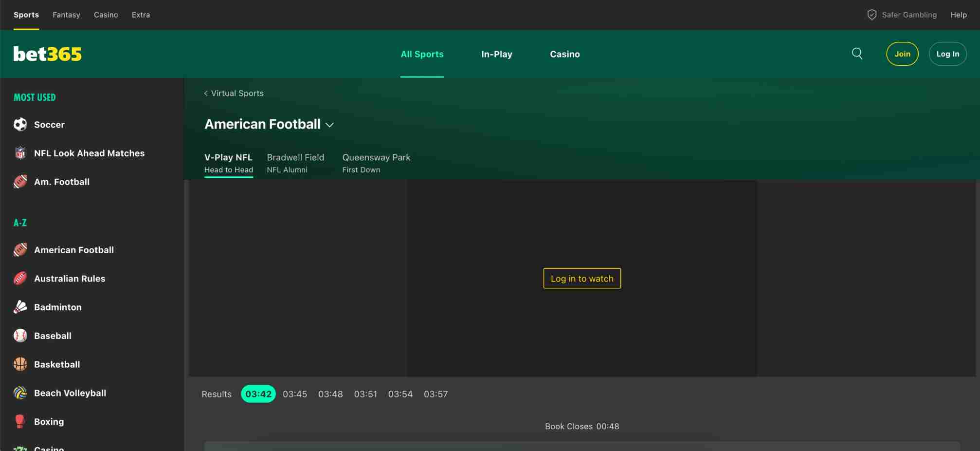Click the American Football icon in A-Z
Viewport: 980px width, 451px height.
[x=20, y=250]
